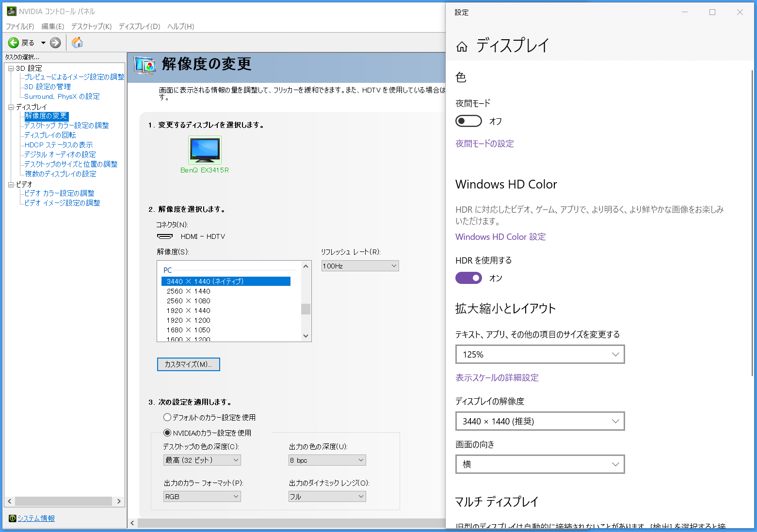Open 出力のカラー フォーマット RGB dropdown
Screen dimensions: 757x532
(202, 497)
